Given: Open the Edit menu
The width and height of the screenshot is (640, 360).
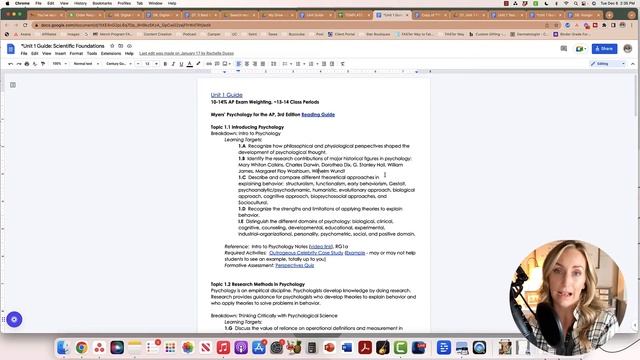Looking at the screenshot, I should (x=35, y=53).
